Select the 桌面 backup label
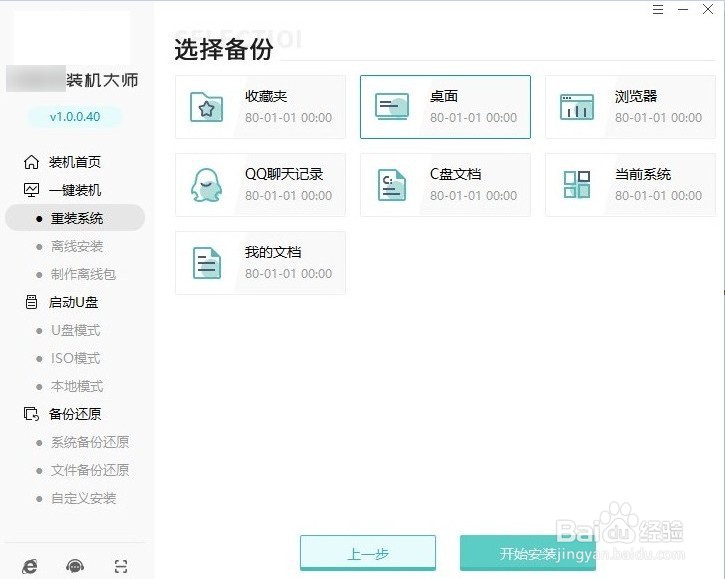This screenshot has height=579, width=725. click(x=444, y=96)
